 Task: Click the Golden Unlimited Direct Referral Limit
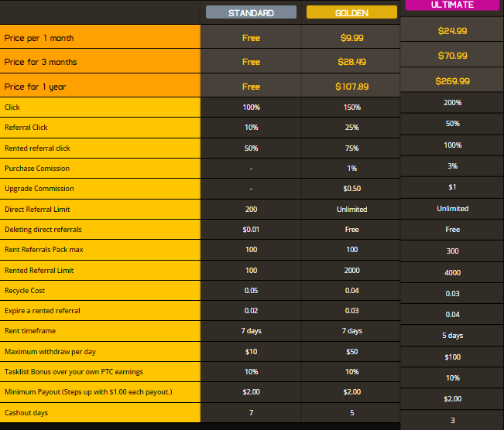[x=352, y=210]
